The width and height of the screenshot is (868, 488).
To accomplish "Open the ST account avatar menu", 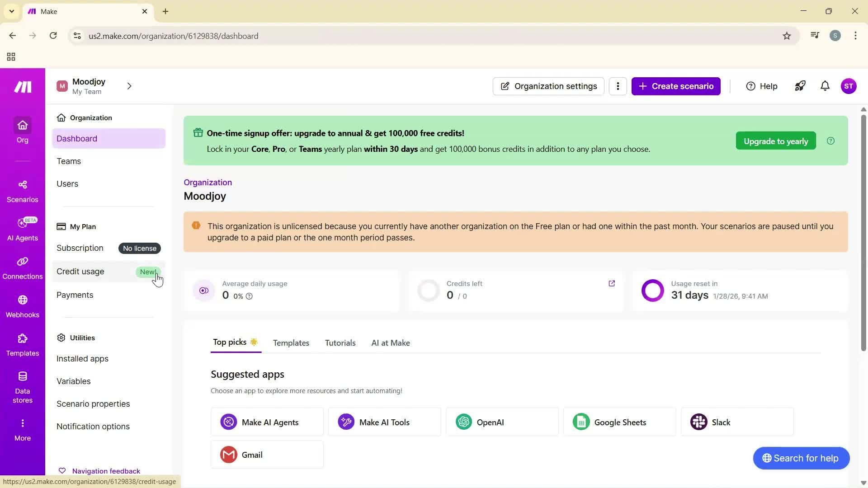I will [849, 86].
